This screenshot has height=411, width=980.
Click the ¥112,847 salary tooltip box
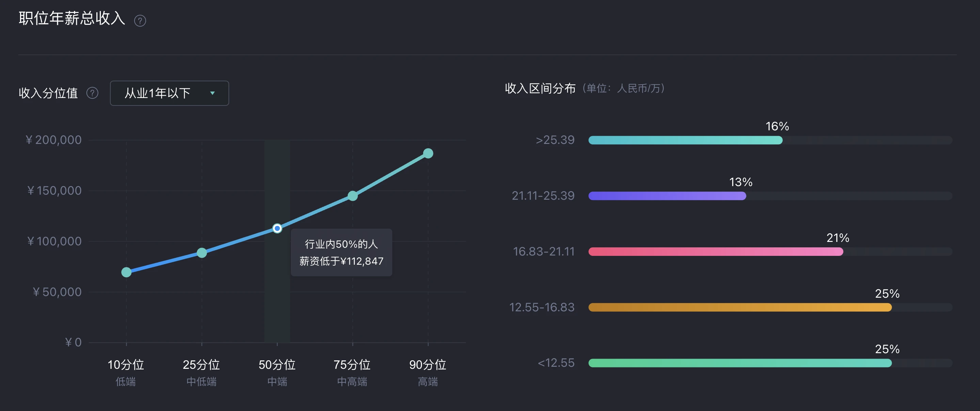tap(341, 252)
